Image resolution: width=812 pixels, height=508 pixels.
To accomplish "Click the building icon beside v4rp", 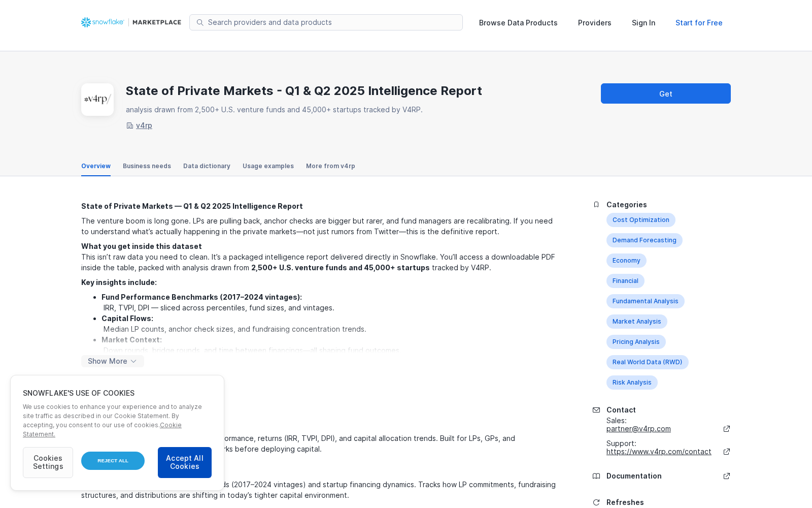I will pos(130,125).
